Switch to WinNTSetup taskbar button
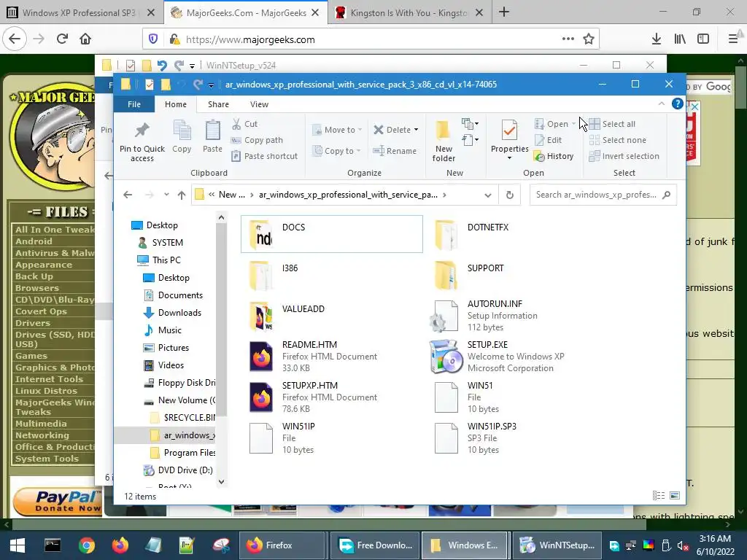Image resolution: width=747 pixels, height=560 pixels. (x=557, y=545)
